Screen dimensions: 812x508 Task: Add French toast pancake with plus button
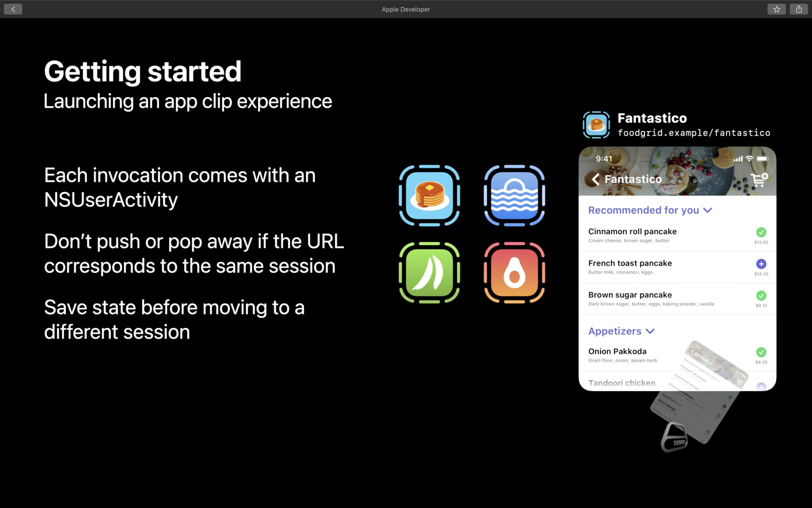click(x=761, y=264)
